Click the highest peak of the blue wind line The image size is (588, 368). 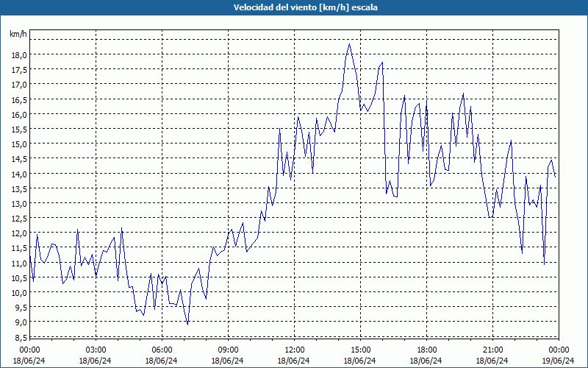click(x=350, y=44)
